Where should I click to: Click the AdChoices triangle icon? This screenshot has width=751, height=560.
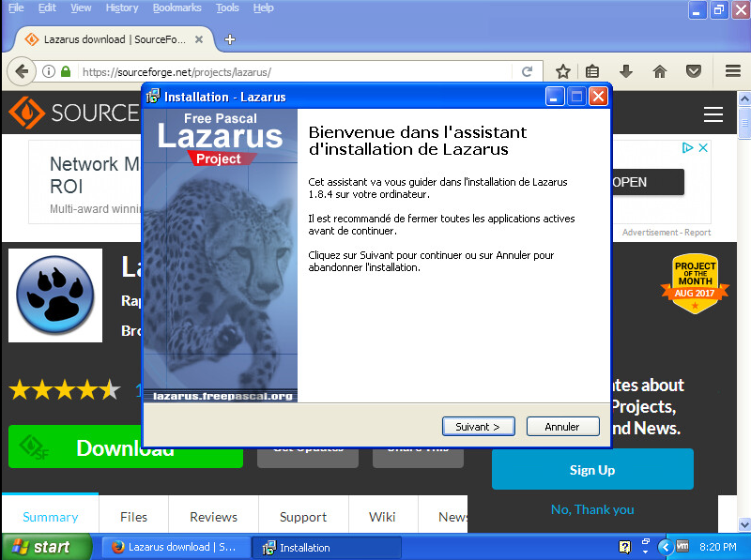click(688, 147)
